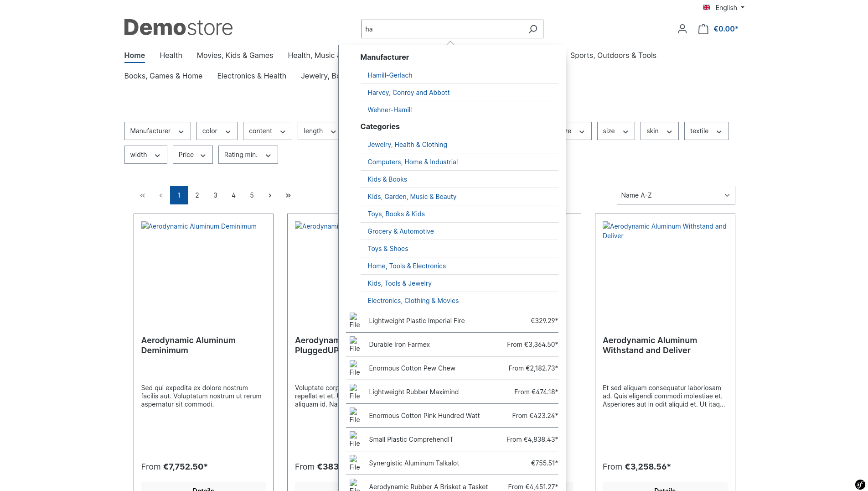The height and width of the screenshot is (491, 868).
Task: Open Aerodynamic Aluminum Withstand and Deliver title
Action: [x=650, y=345]
